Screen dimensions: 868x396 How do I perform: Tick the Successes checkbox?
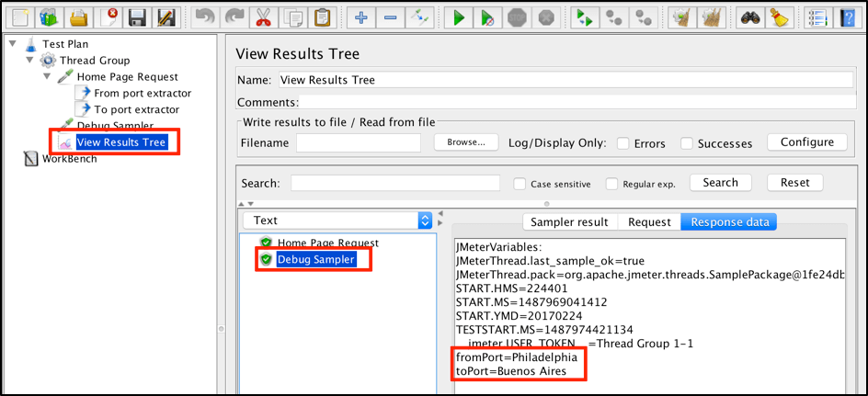pyautogui.click(x=687, y=143)
